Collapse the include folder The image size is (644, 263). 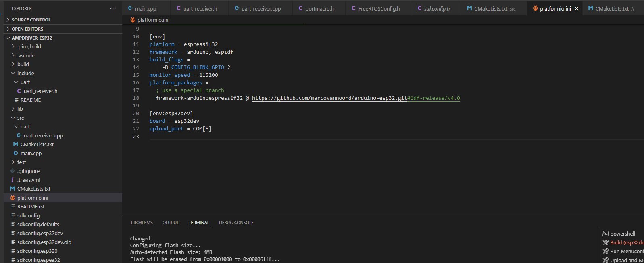pyautogui.click(x=25, y=73)
